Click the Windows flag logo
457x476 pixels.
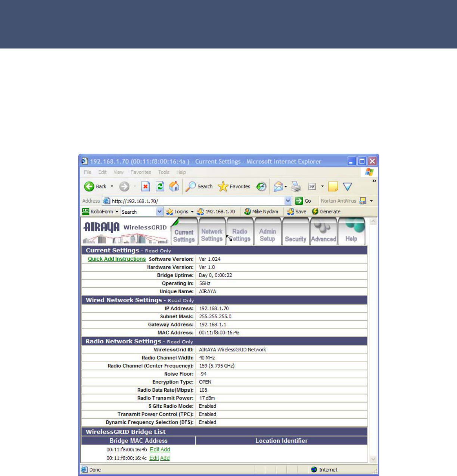[x=369, y=172]
